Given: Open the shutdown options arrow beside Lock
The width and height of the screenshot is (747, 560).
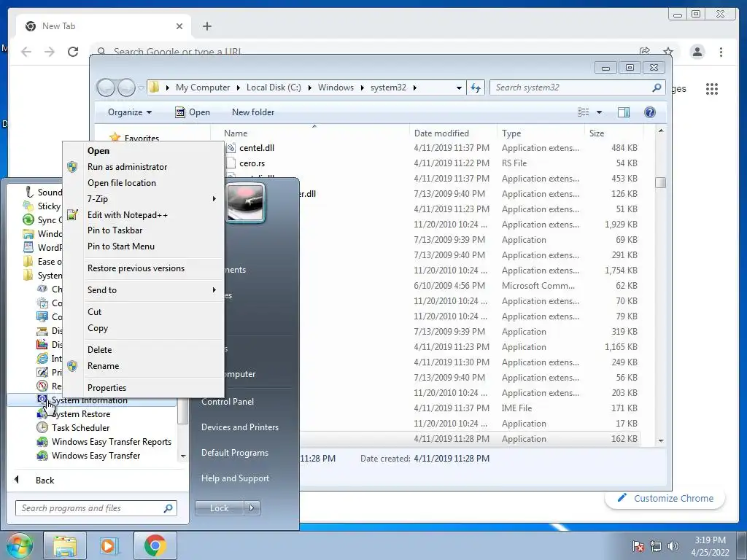Looking at the screenshot, I should (x=252, y=508).
